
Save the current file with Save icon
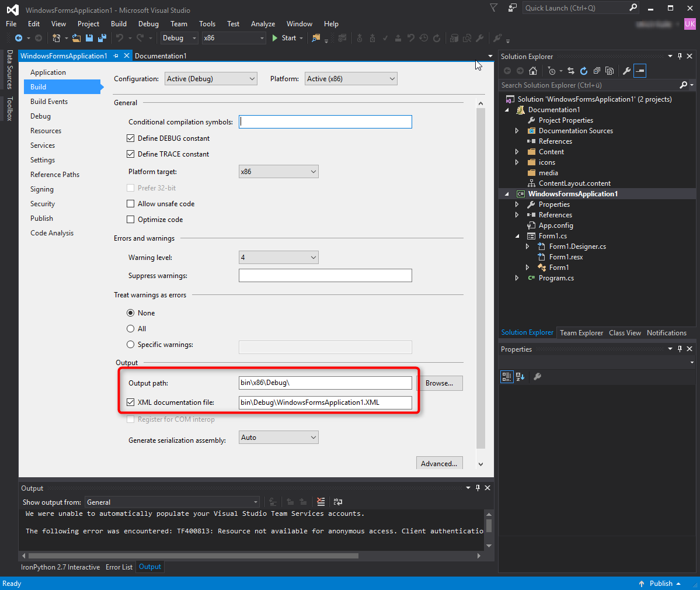(x=89, y=38)
